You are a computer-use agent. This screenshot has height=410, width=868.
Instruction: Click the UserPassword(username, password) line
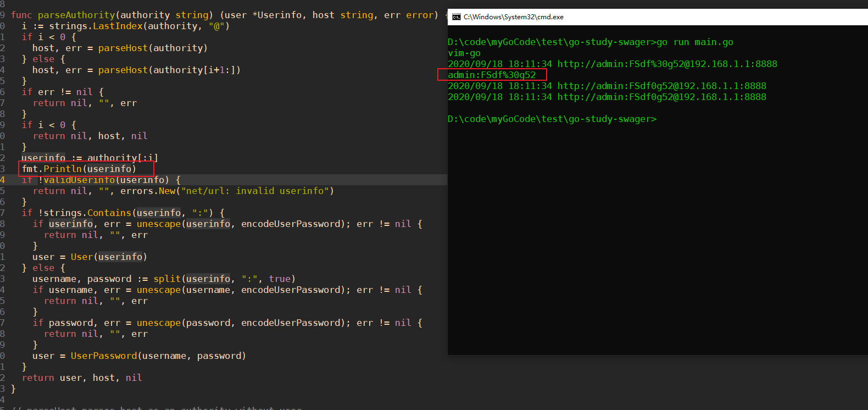[x=140, y=356]
